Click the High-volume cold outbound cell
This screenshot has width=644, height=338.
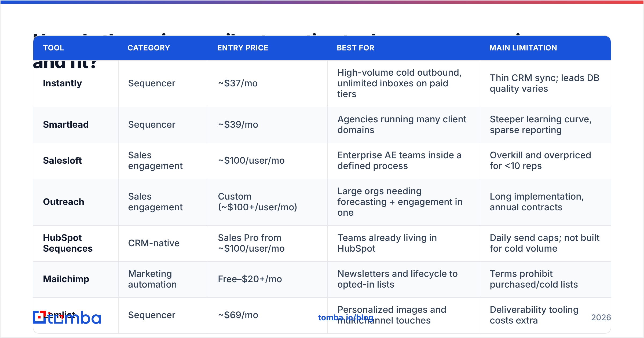coord(404,83)
